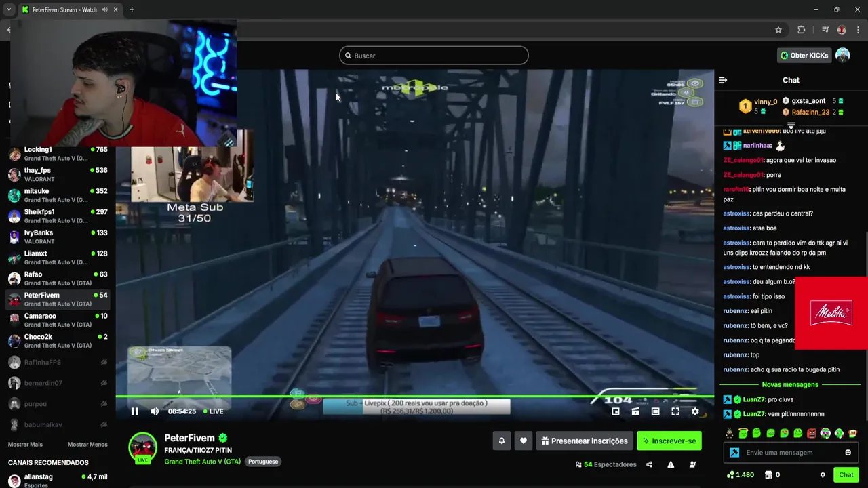The height and width of the screenshot is (488, 868).
Task: Open Choco2k channel in sidebar
Action: coord(58,341)
